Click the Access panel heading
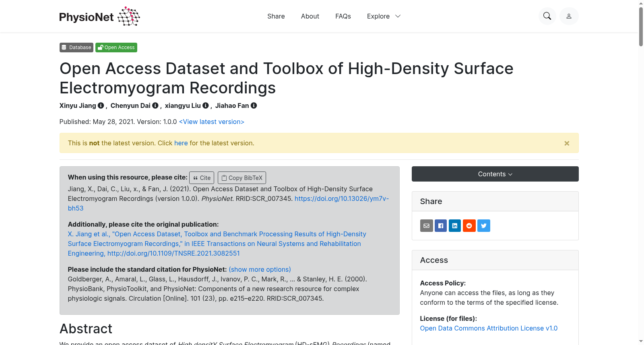This screenshot has height=345, width=644. click(434, 260)
